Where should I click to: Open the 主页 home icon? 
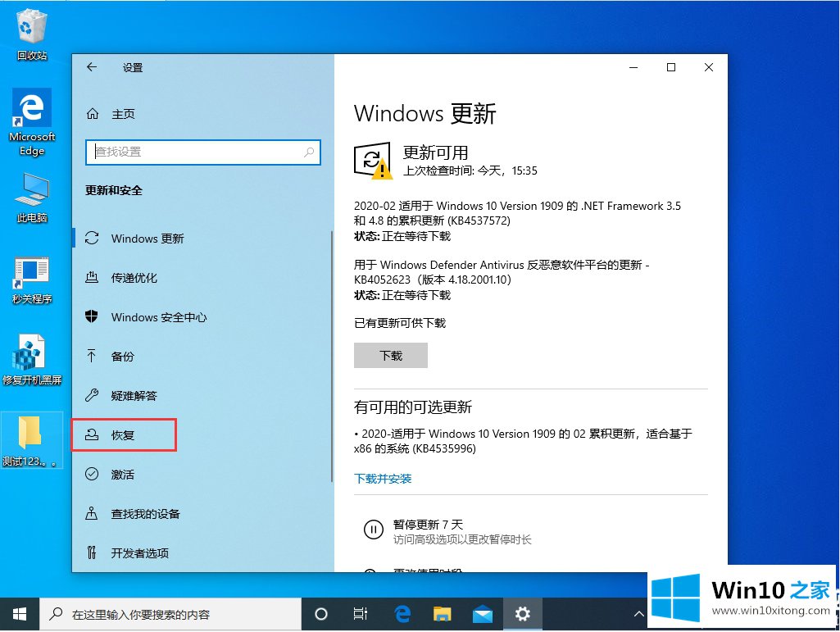point(92,114)
